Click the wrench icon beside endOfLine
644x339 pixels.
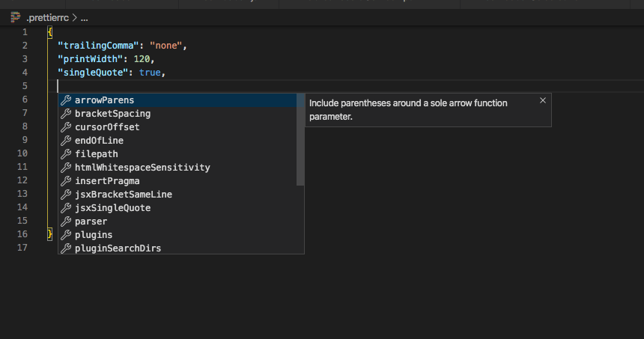tap(66, 141)
